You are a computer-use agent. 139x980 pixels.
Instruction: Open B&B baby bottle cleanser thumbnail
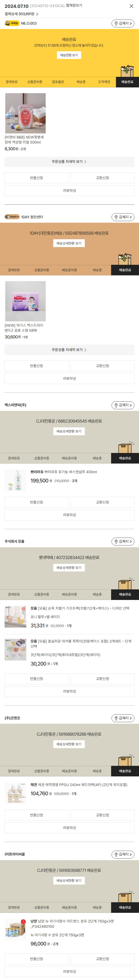25,113
